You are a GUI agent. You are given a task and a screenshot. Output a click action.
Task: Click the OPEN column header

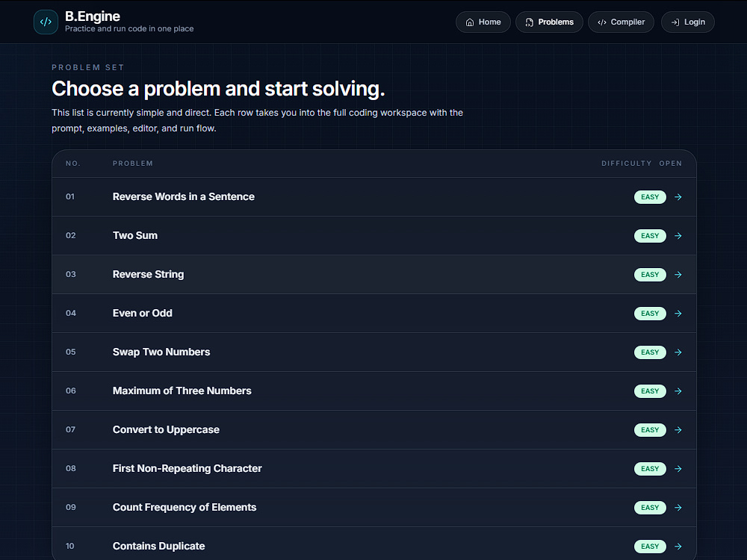pos(671,164)
